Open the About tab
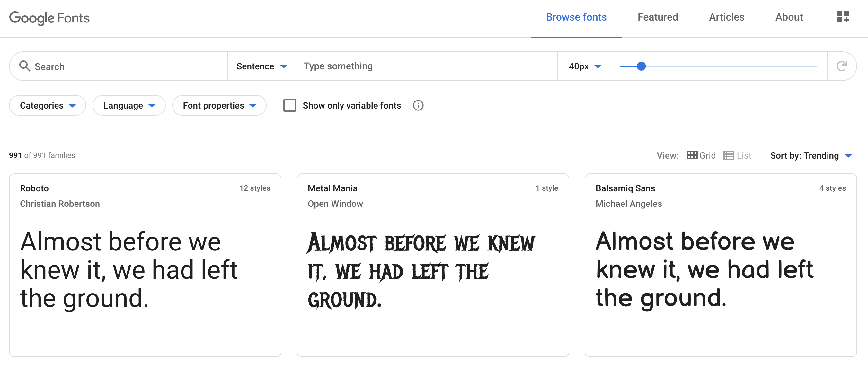This screenshot has height=368, width=868. 789,17
